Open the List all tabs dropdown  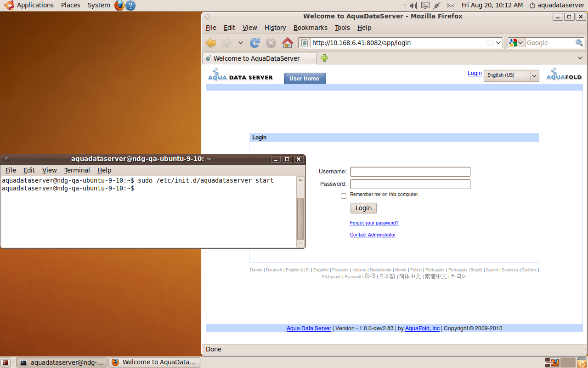(580, 58)
